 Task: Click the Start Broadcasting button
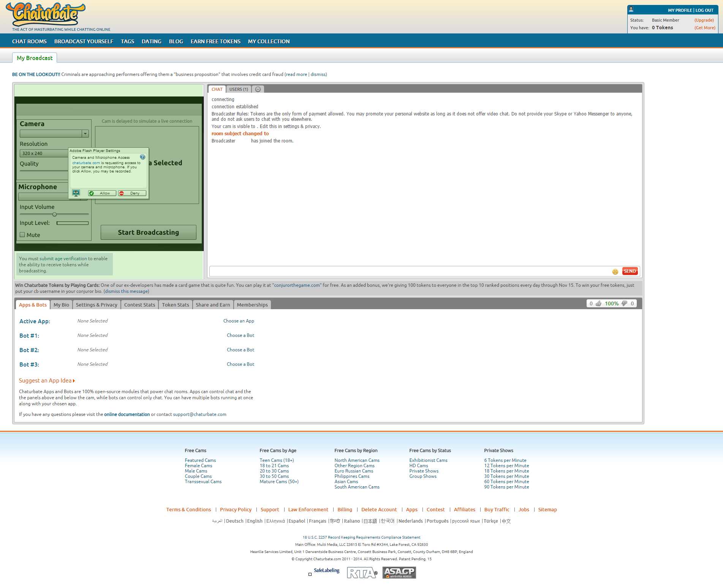pyautogui.click(x=148, y=232)
